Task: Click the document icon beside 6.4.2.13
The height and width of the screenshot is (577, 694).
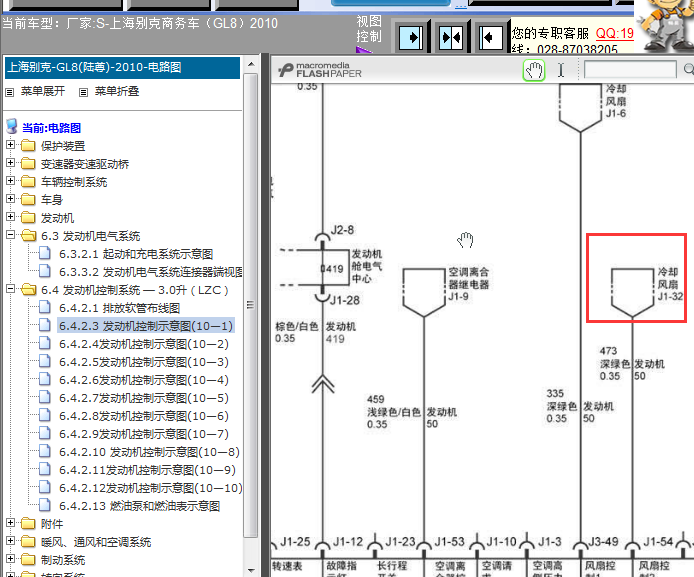Action: tap(45, 505)
